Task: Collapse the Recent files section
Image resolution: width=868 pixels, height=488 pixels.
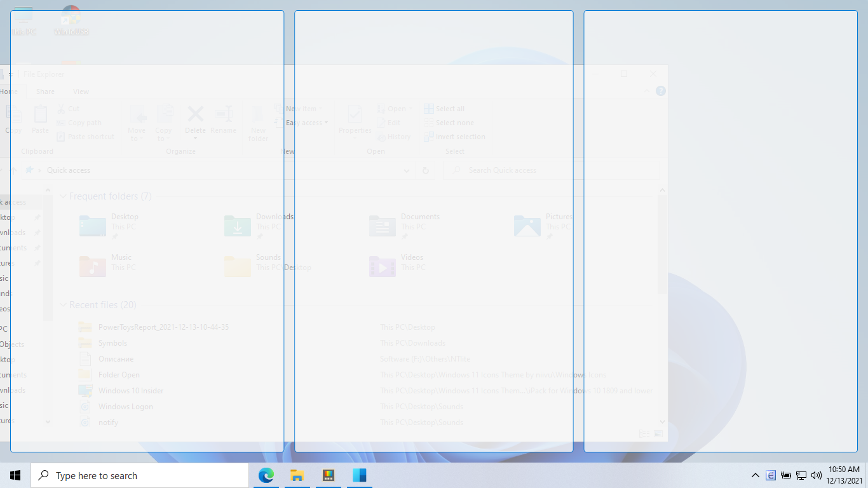Action: click(62, 304)
